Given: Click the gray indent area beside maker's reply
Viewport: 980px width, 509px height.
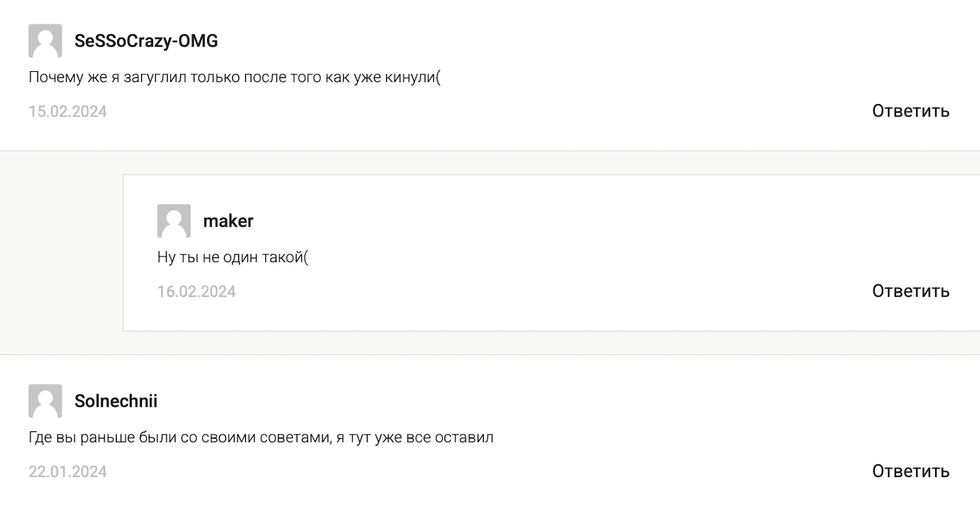Looking at the screenshot, I should (61, 253).
